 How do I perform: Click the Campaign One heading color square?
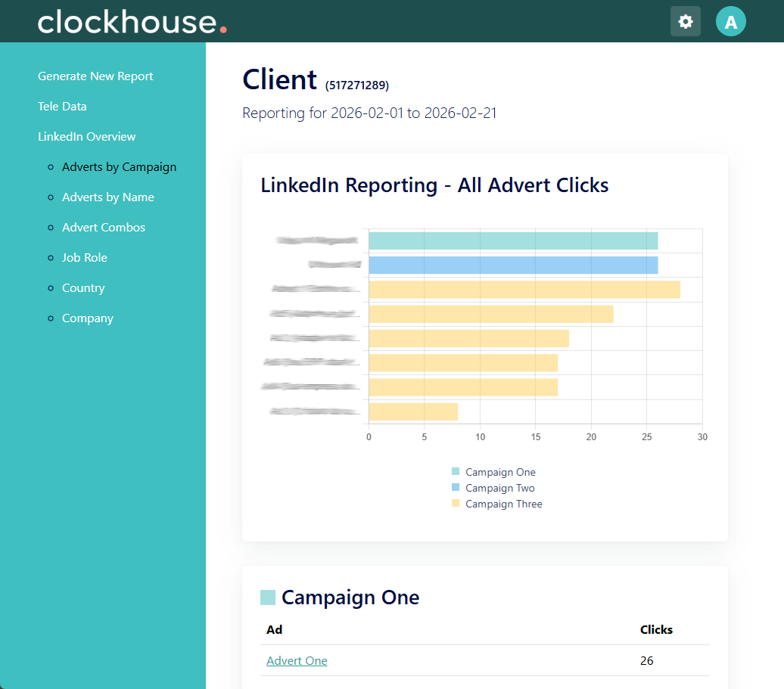click(x=268, y=597)
